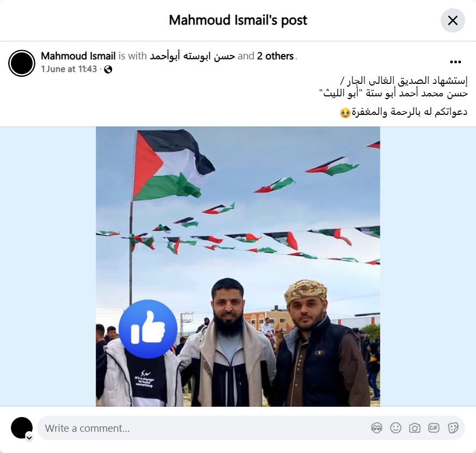Close the Mahmoud Ismail's post dialog
Viewport: 476px width, 453px height.
point(453,20)
